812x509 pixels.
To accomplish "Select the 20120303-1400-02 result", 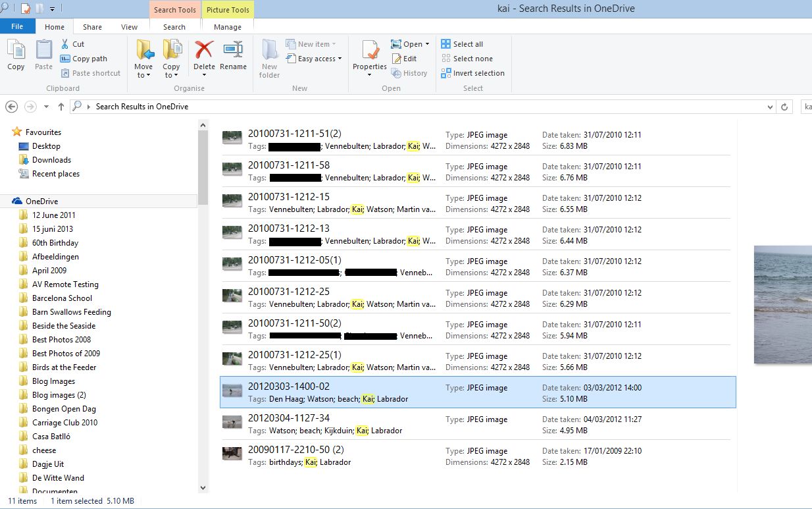I will click(x=478, y=392).
